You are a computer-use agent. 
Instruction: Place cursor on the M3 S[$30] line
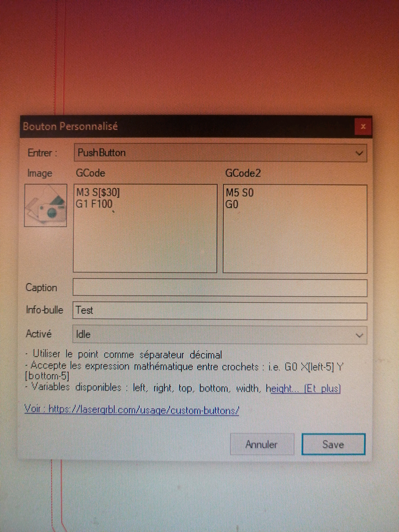point(98,192)
